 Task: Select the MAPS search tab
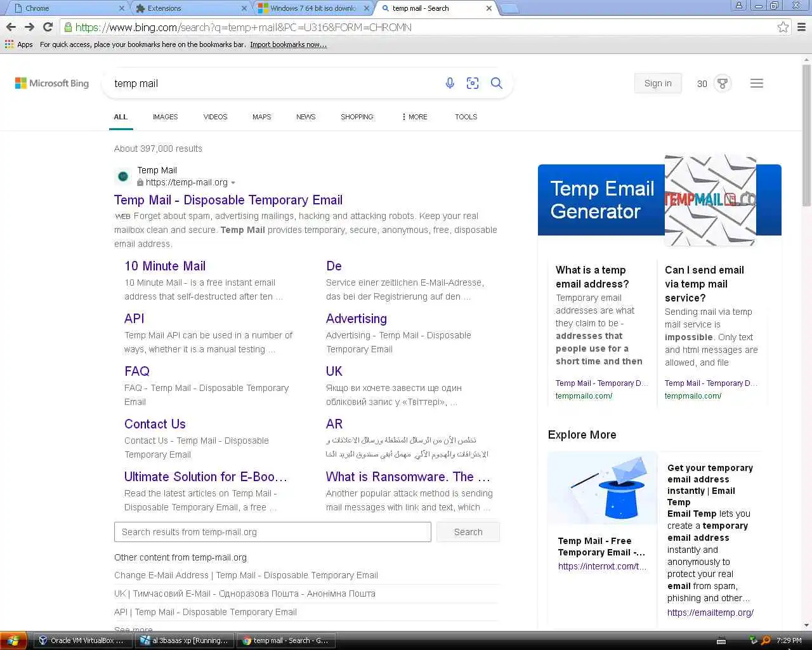click(261, 117)
